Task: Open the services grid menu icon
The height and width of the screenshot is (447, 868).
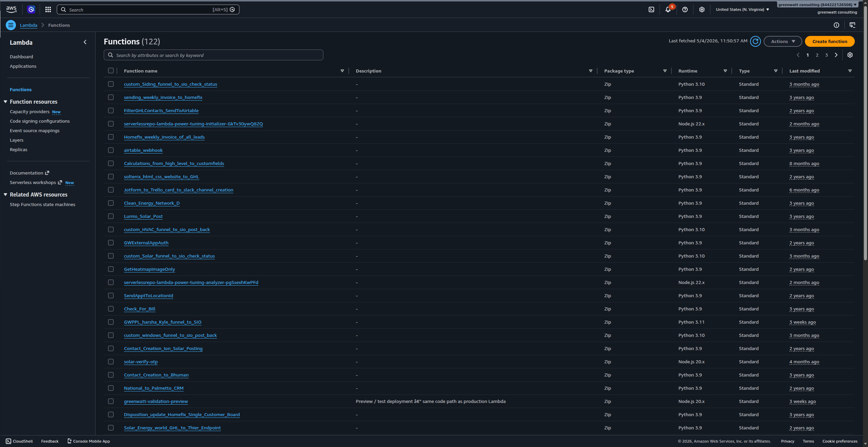Action: [x=48, y=9]
